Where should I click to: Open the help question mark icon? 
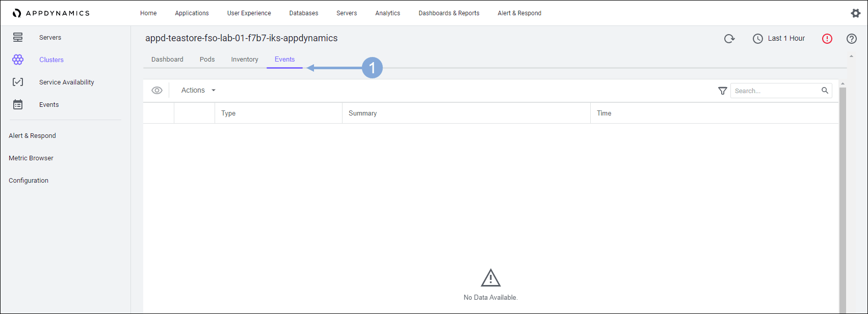click(851, 39)
